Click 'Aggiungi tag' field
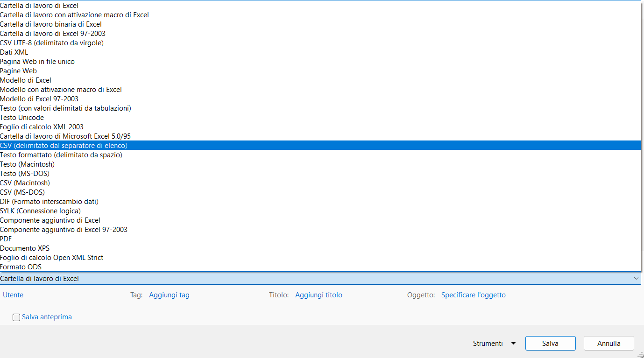The width and height of the screenshot is (644, 358). click(x=169, y=295)
